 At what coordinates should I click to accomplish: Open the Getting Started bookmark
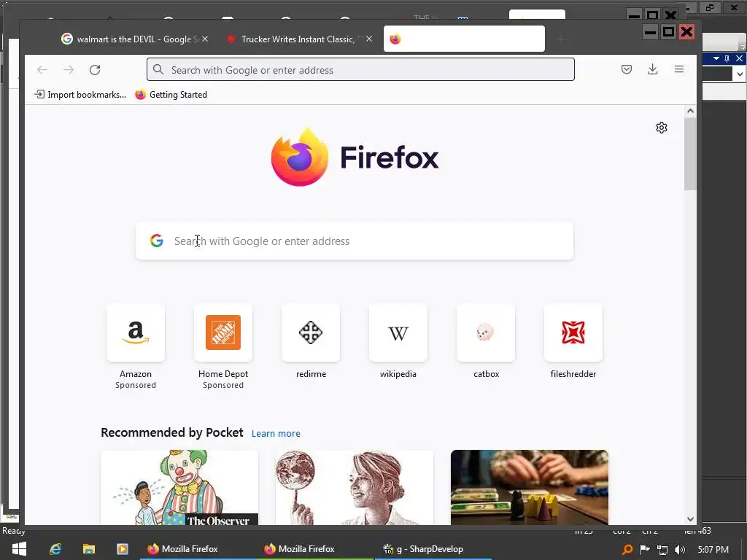171,95
